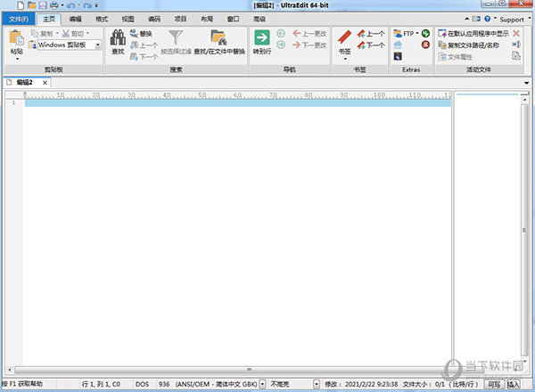Click the Filter by selection funnel icon
This screenshot has width=535, height=392.
tap(176, 37)
